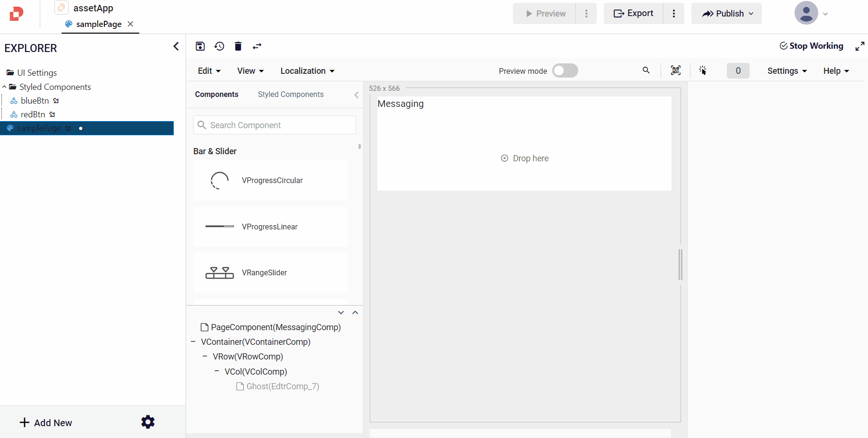Viewport: 868px width, 438px height.
Task: Expand the Publish dropdown
Action: (726, 13)
